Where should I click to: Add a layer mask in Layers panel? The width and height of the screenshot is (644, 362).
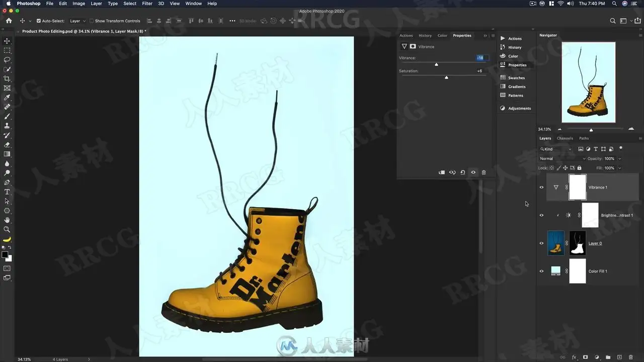point(585,357)
